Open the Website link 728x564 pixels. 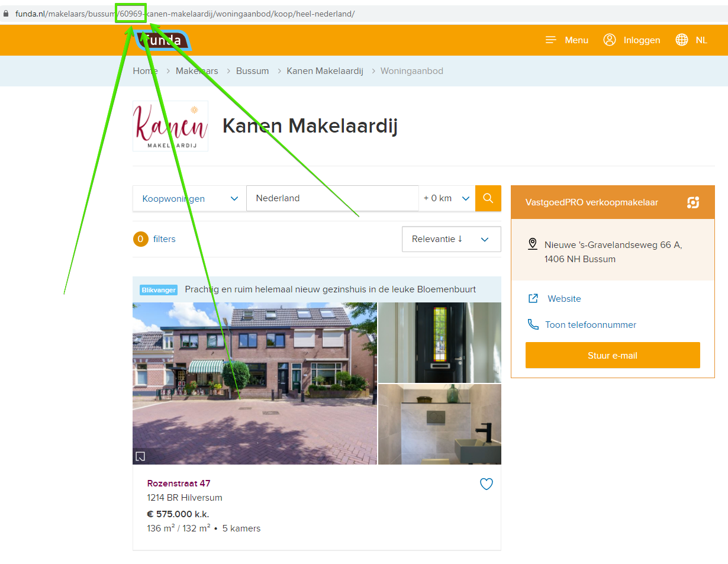[564, 299]
